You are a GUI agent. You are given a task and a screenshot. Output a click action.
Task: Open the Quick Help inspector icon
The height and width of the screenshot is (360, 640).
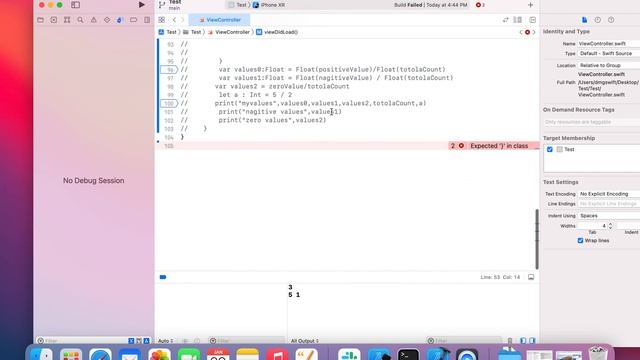pos(611,20)
